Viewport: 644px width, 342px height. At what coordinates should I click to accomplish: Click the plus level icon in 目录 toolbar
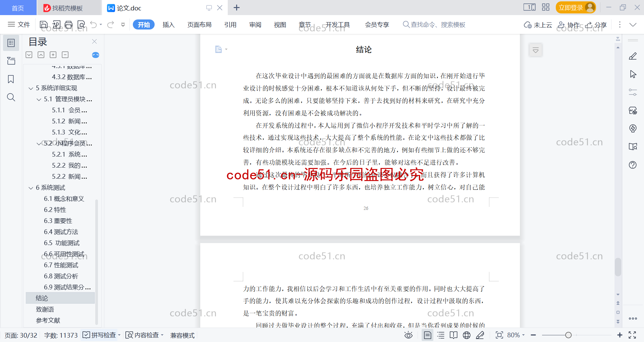click(53, 55)
